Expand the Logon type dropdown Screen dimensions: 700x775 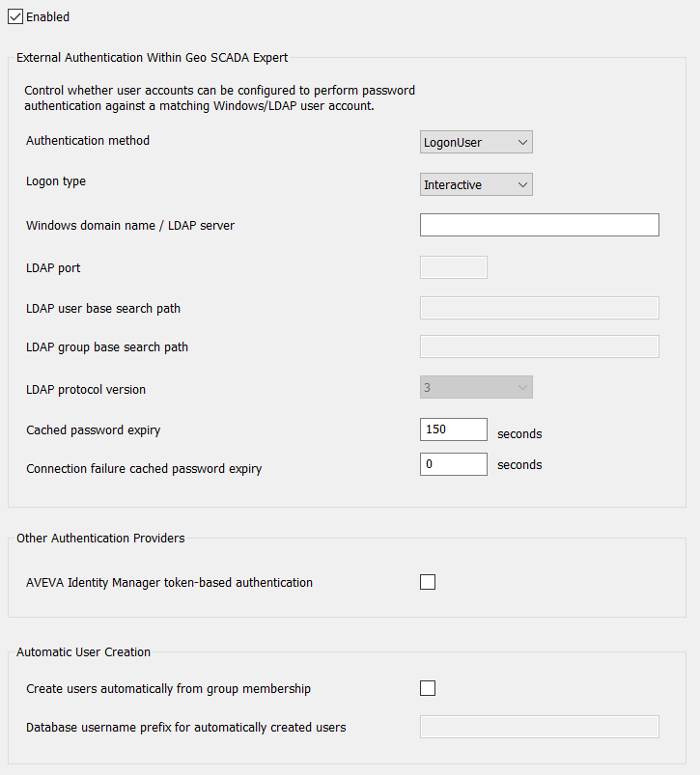[476, 184]
